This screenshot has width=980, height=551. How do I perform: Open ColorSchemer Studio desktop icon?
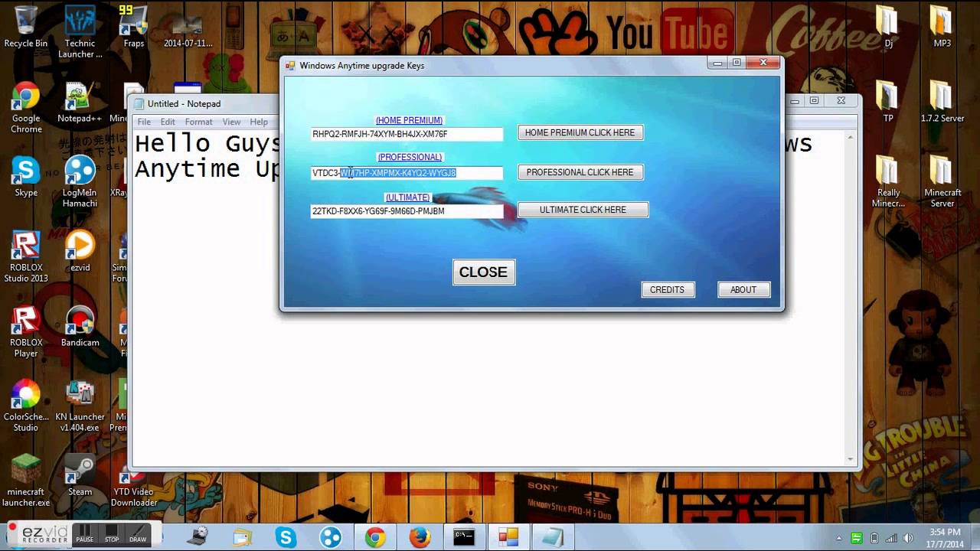click(x=25, y=406)
